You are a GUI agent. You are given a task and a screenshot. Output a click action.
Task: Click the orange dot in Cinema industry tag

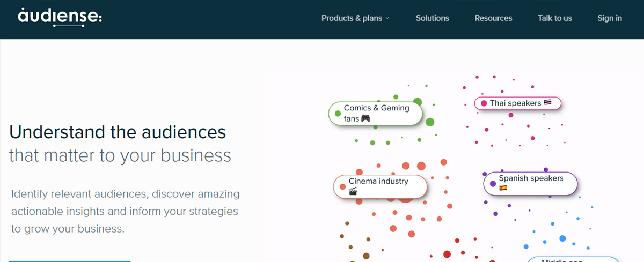(x=342, y=186)
